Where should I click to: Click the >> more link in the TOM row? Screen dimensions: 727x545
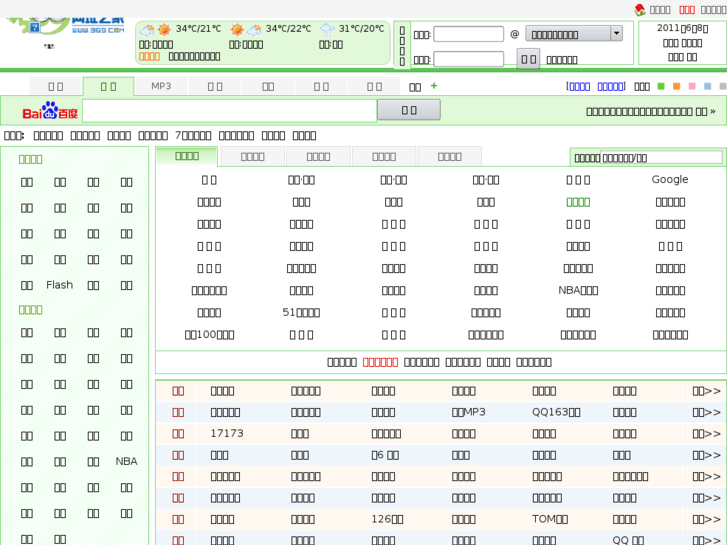[707, 519]
